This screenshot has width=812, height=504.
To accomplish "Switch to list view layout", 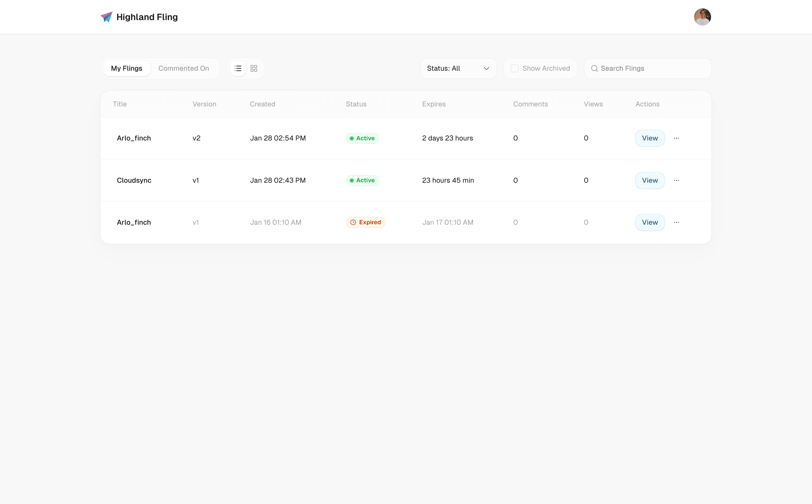I will click(x=238, y=68).
